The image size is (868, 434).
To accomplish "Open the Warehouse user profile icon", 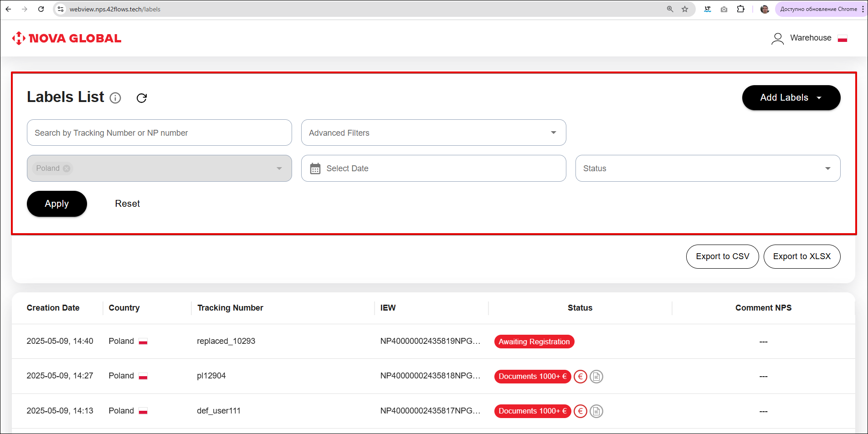I will tap(777, 39).
